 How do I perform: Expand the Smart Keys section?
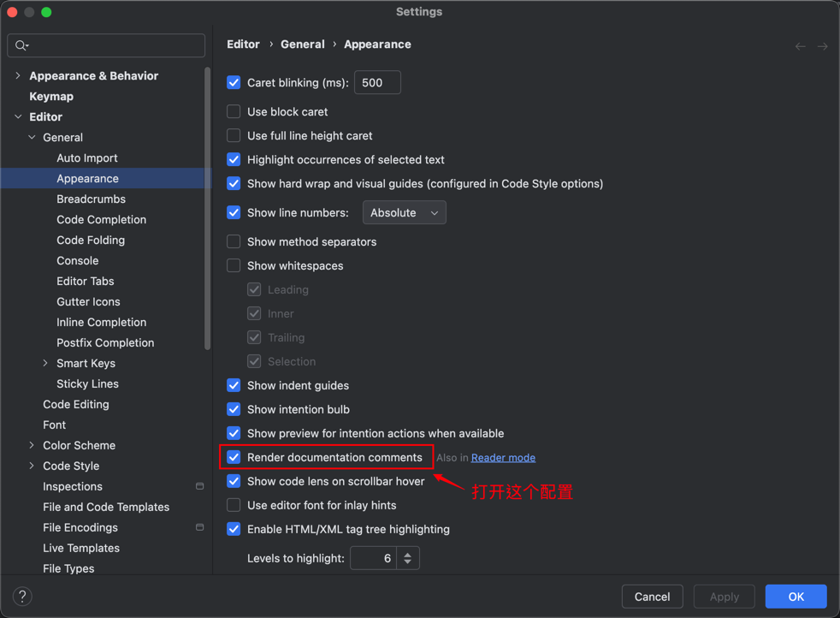45,364
